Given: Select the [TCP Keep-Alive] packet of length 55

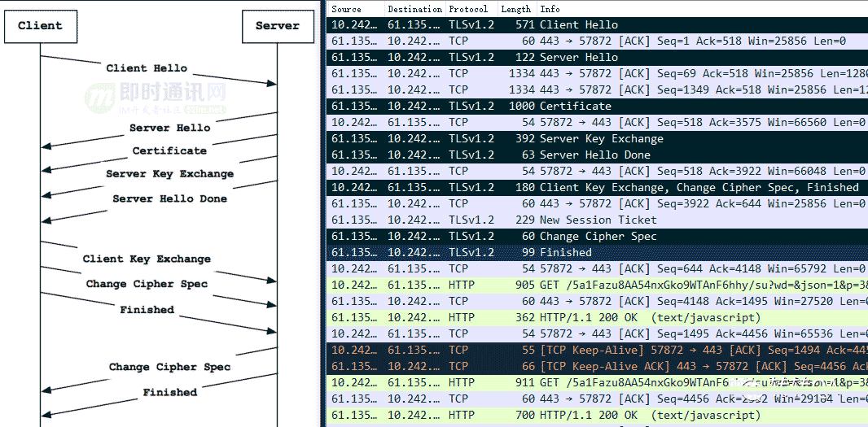Looking at the screenshot, I should click(x=598, y=350).
